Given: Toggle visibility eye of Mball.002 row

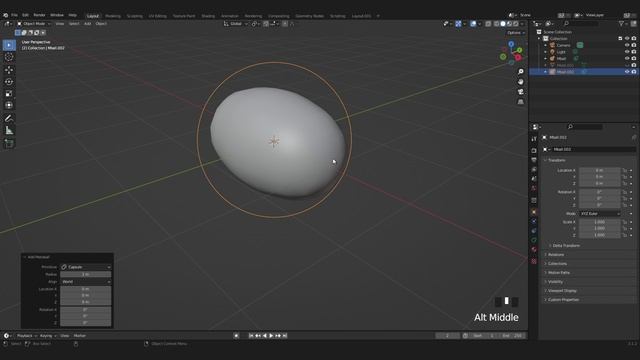Looking at the screenshot, I should pos(627,72).
